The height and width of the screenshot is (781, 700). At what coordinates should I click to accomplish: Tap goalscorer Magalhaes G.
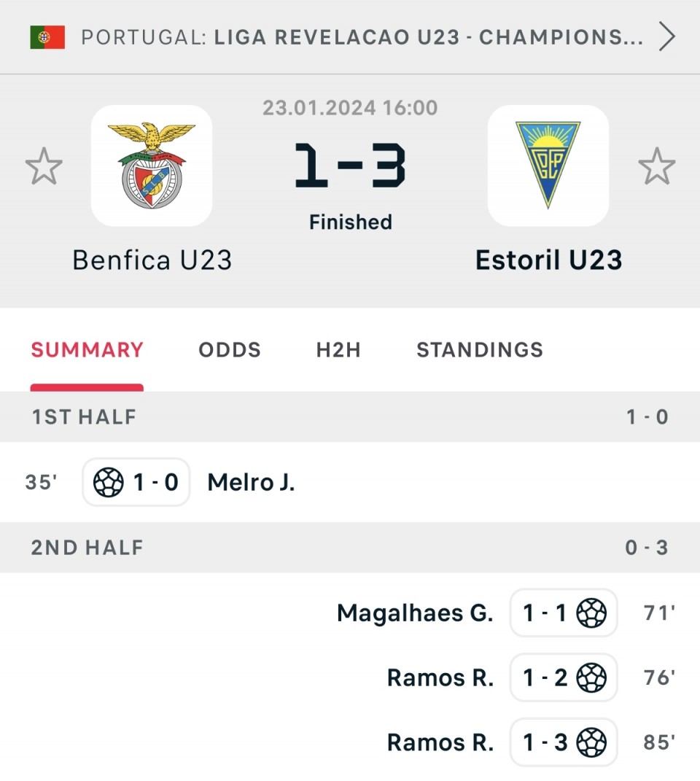click(415, 613)
